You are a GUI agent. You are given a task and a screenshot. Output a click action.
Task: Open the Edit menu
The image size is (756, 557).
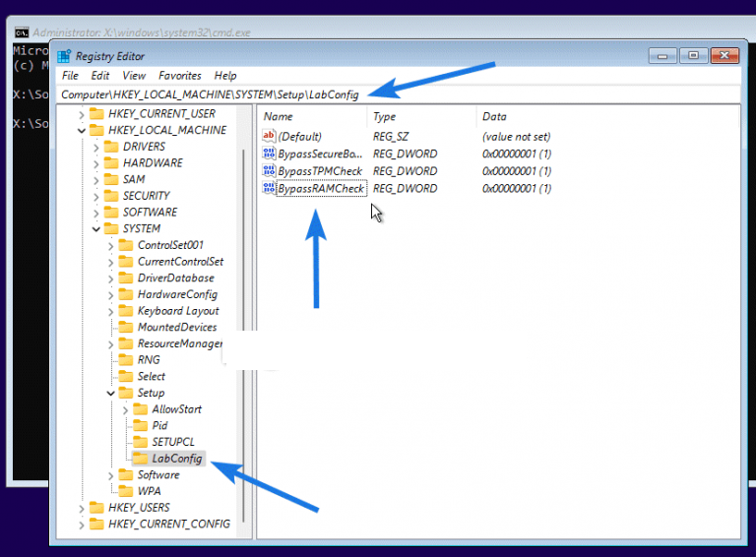(x=100, y=76)
